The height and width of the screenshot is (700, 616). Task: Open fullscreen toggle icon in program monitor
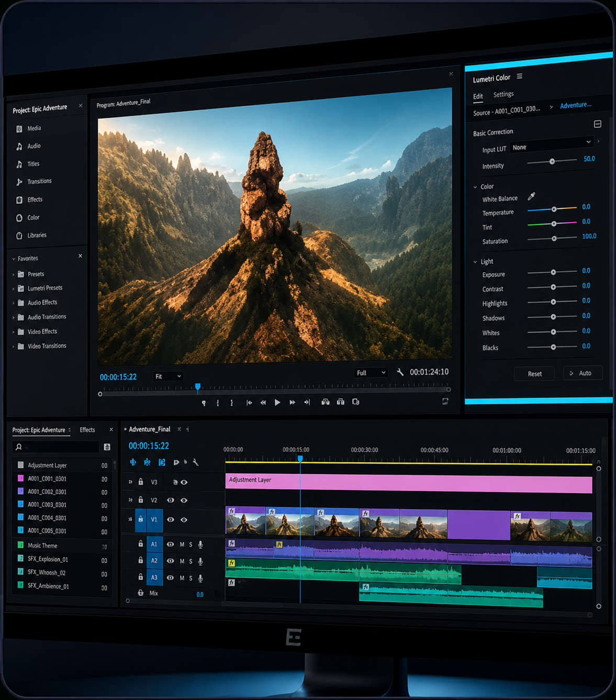(x=445, y=402)
